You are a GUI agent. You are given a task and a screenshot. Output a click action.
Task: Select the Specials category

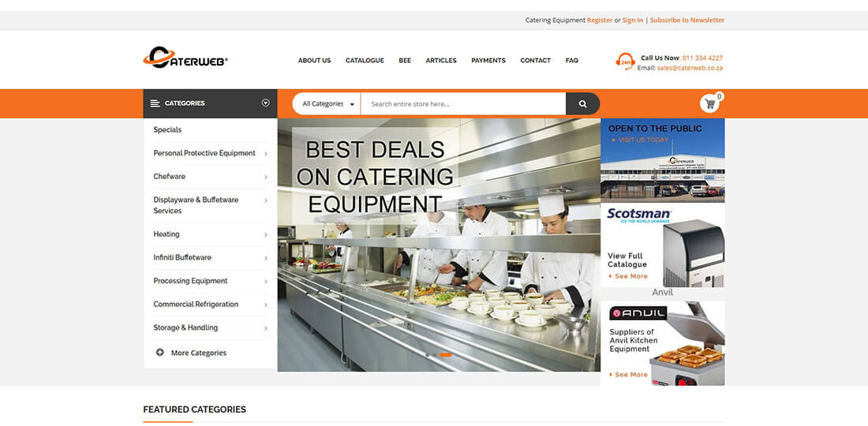(x=167, y=129)
